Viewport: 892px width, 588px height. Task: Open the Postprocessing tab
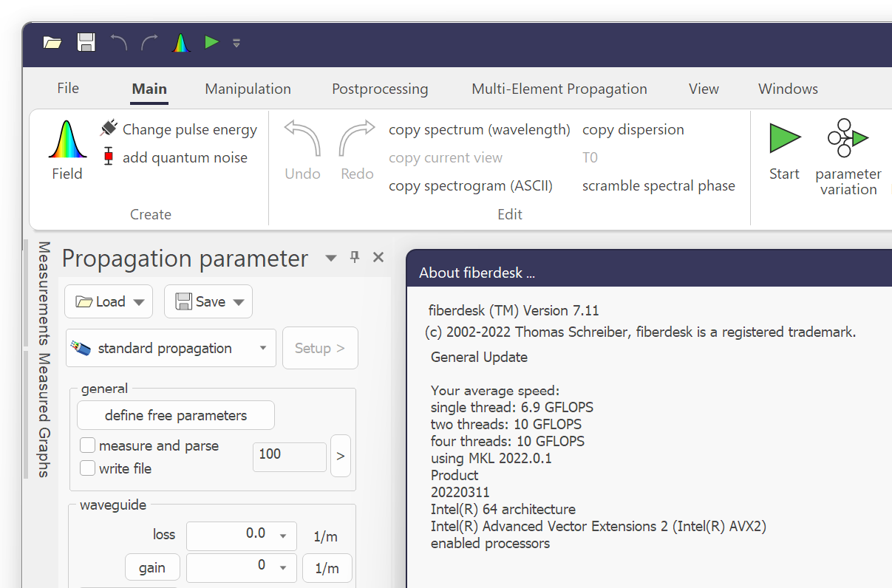[380, 89]
